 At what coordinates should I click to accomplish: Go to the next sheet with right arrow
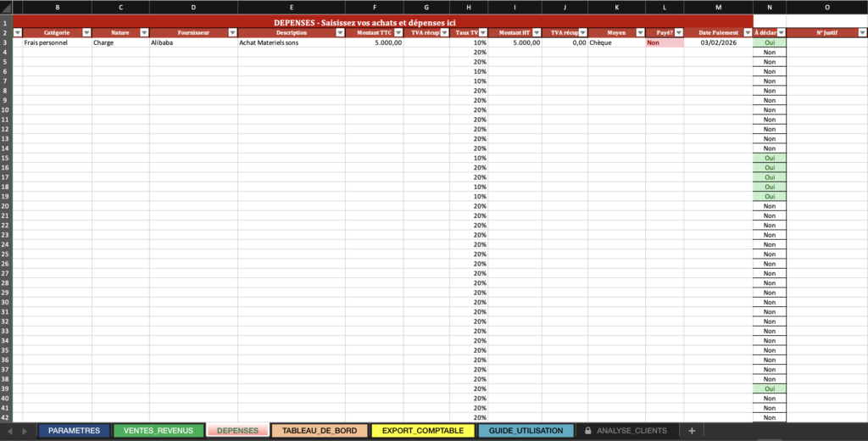pos(24,431)
